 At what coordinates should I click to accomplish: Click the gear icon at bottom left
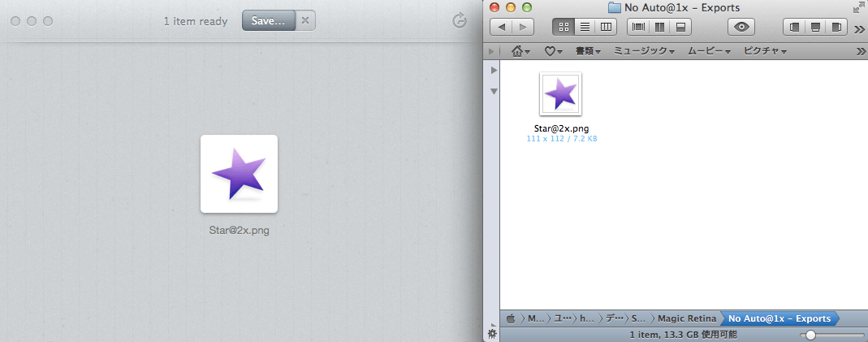point(491,334)
